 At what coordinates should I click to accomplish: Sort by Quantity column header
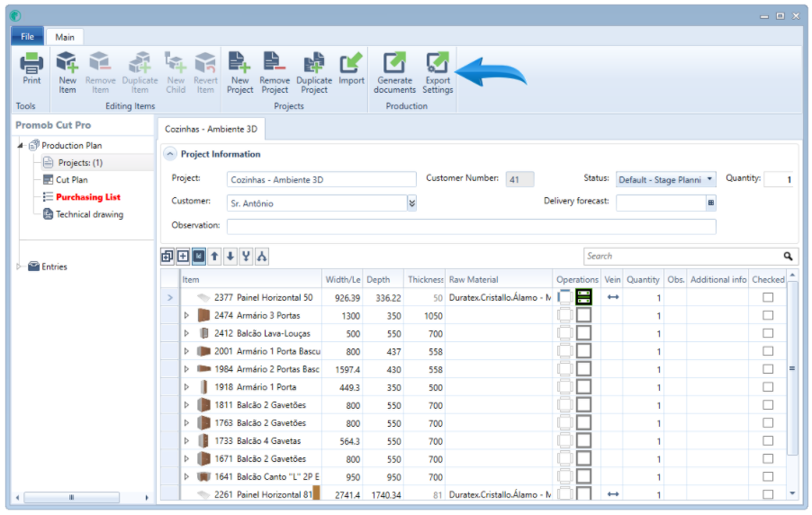tap(643, 279)
